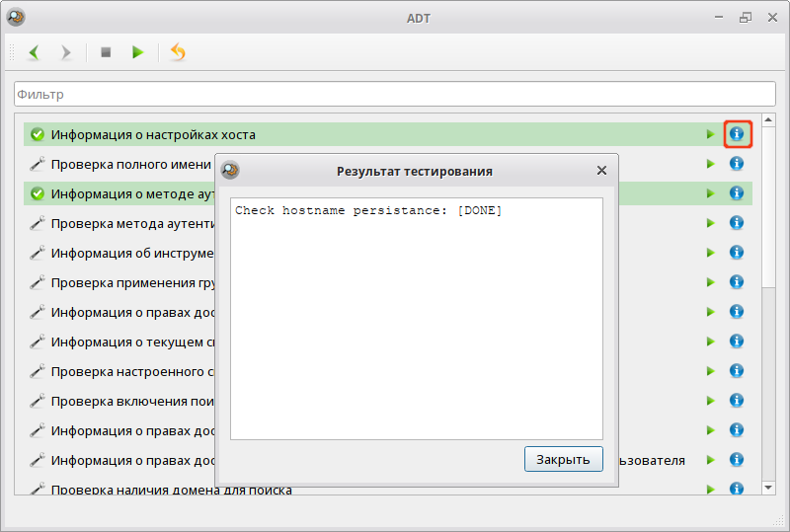Viewport: 790px width, 532px height.
Task: Open info for Проверка настроенного row
Action: pos(737,371)
